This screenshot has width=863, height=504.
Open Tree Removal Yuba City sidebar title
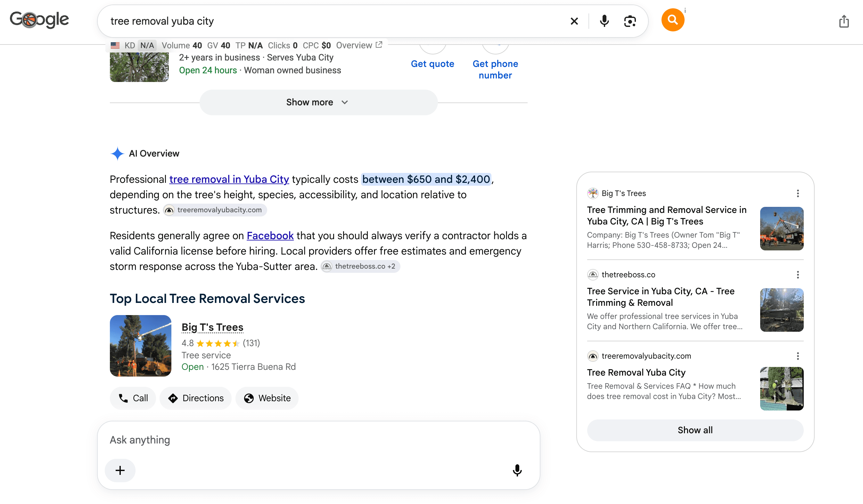tap(636, 372)
